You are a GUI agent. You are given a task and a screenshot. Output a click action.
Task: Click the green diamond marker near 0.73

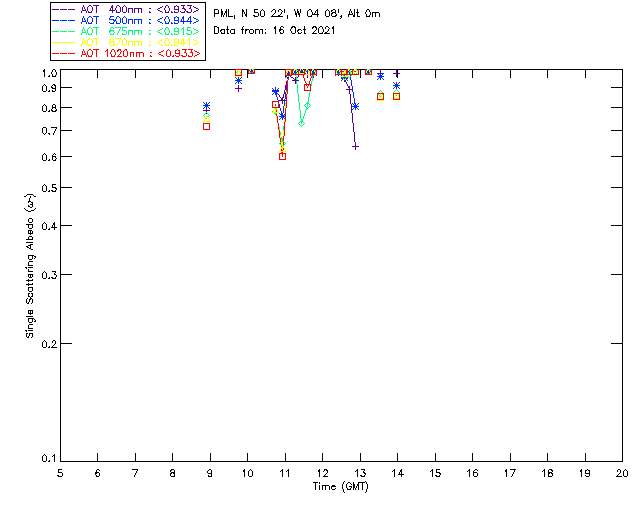[x=302, y=123]
